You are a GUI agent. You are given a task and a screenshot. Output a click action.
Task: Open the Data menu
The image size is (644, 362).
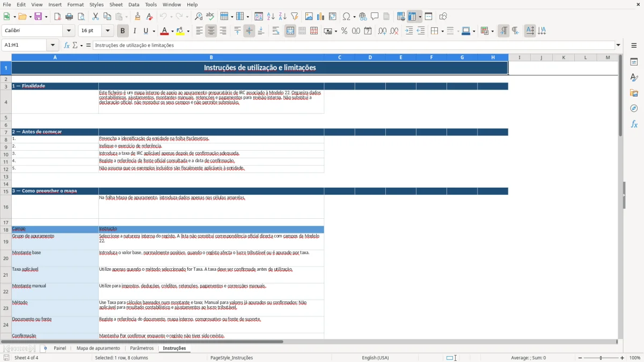tap(134, 4)
